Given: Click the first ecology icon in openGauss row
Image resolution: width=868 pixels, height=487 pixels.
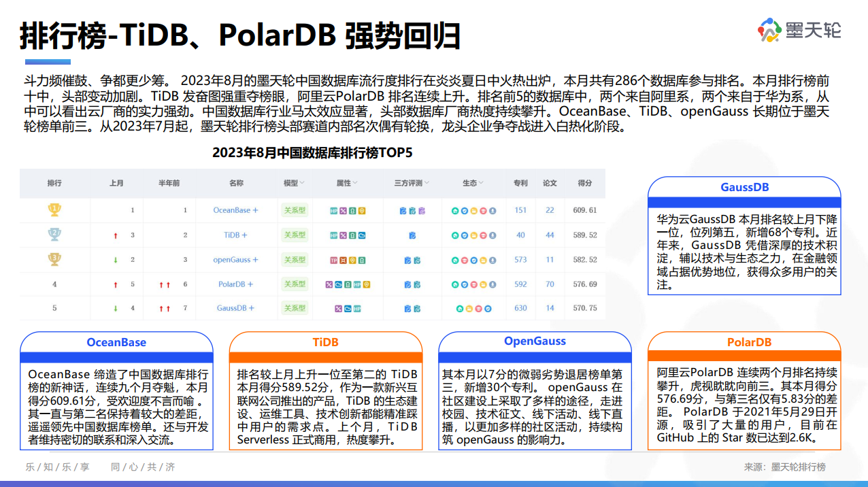Looking at the screenshot, I should point(455,260).
